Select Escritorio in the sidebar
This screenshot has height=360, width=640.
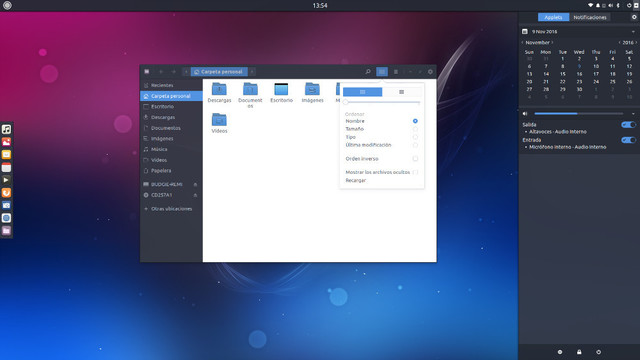171,107
